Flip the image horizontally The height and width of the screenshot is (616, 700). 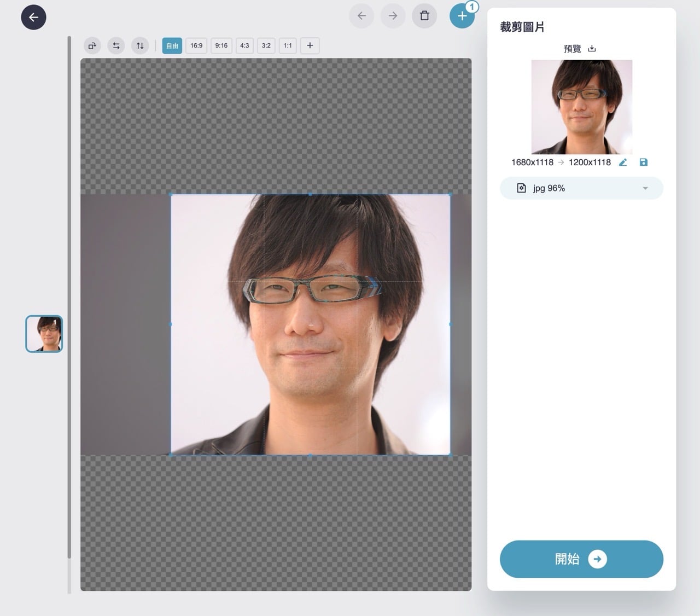[x=116, y=46]
